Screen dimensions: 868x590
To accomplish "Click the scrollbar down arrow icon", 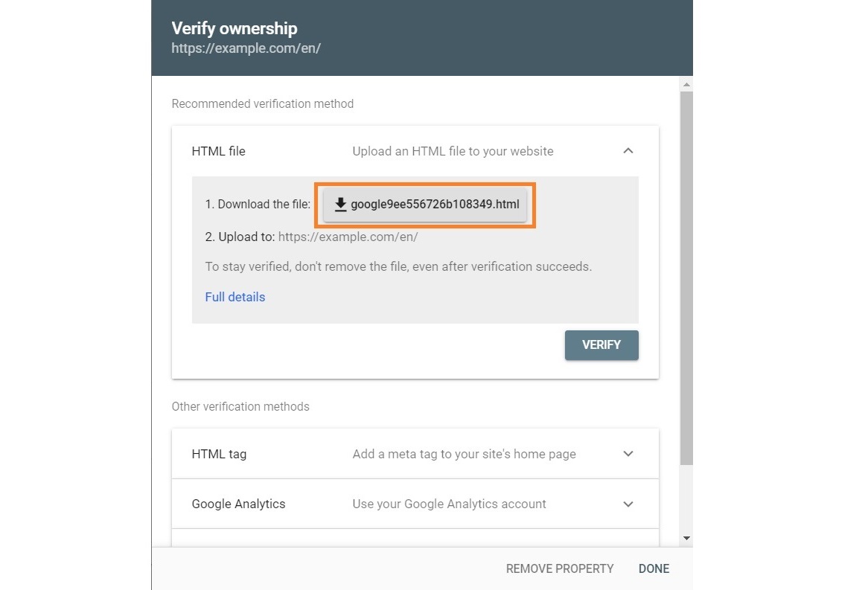I will [x=686, y=538].
